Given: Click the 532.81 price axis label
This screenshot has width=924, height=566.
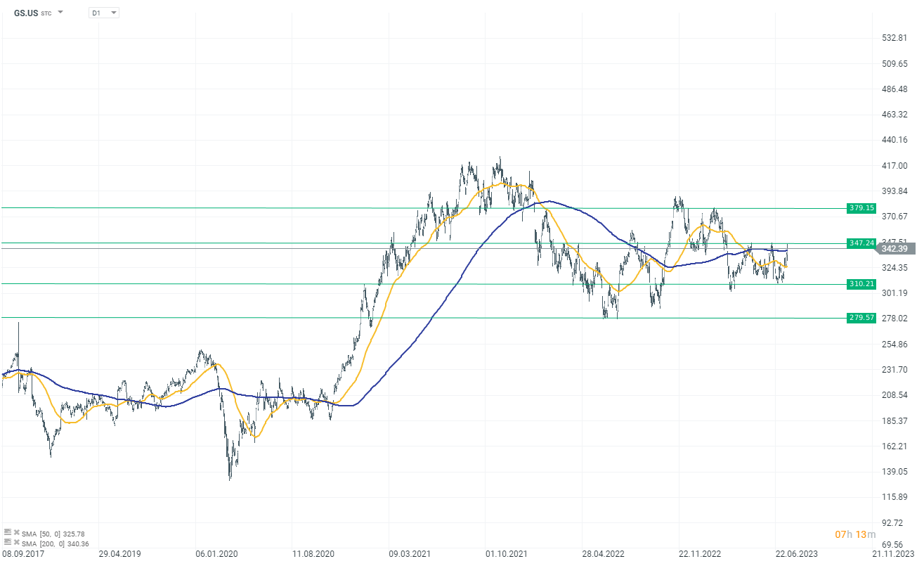Looking at the screenshot, I should (896, 38).
